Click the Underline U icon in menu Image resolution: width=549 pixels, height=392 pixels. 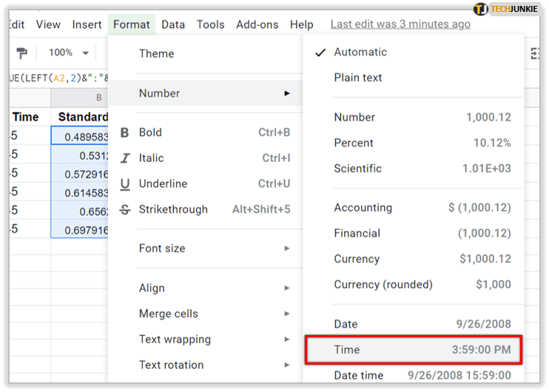click(x=124, y=184)
